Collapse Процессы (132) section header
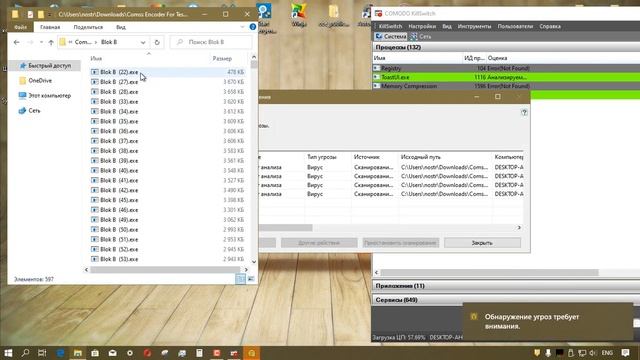 tap(506, 47)
